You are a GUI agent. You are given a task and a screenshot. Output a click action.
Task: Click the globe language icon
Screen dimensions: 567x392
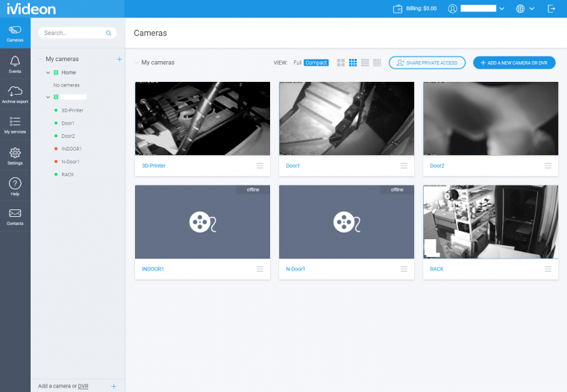coord(520,9)
